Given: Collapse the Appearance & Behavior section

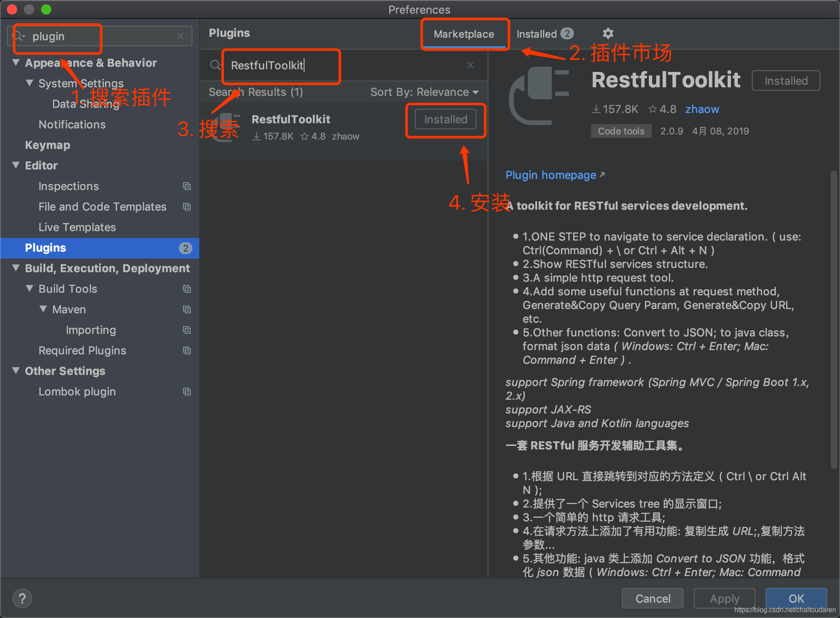Looking at the screenshot, I should pos(16,62).
